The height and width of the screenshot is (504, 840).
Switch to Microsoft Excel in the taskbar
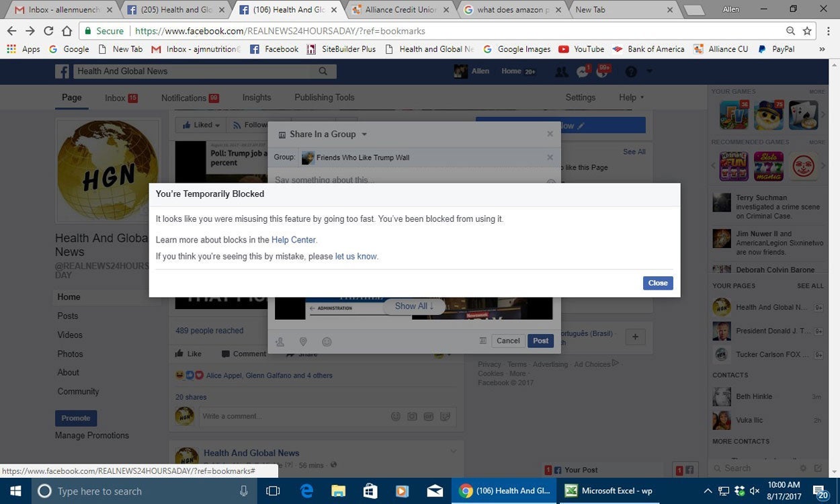[610, 491]
